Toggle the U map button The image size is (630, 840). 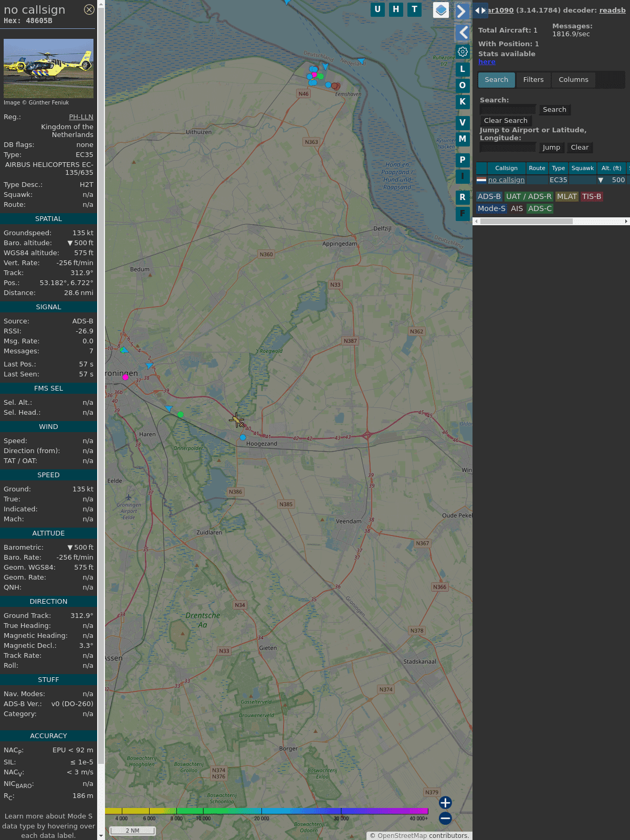[x=377, y=9]
